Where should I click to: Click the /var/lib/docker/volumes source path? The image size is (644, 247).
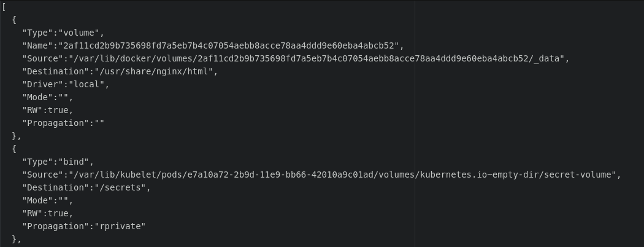[x=316, y=58]
